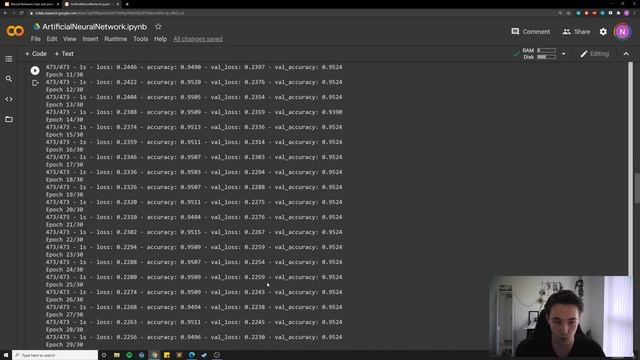Open the user account avatar
The height and width of the screenshot is (360, 640).
[x=622, y=31]
